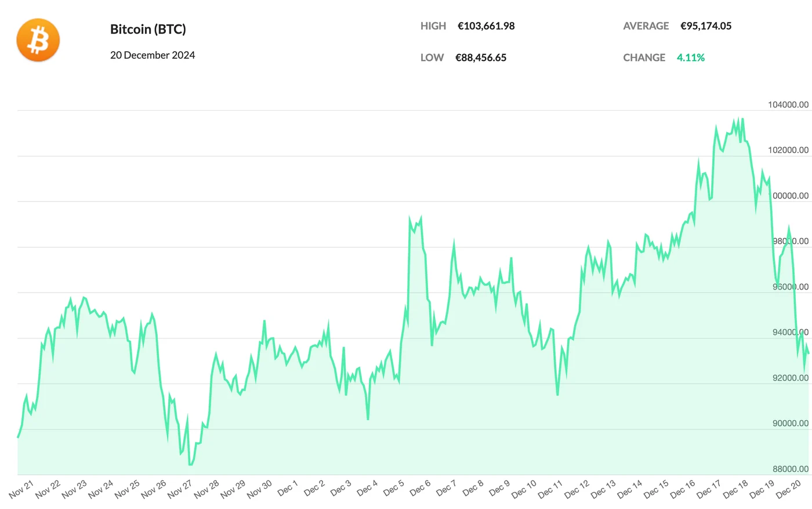Click the Dec 13 x-axis label
This screenshot has width=812, height=509.
pyautogui.click(x=604, y=489)
